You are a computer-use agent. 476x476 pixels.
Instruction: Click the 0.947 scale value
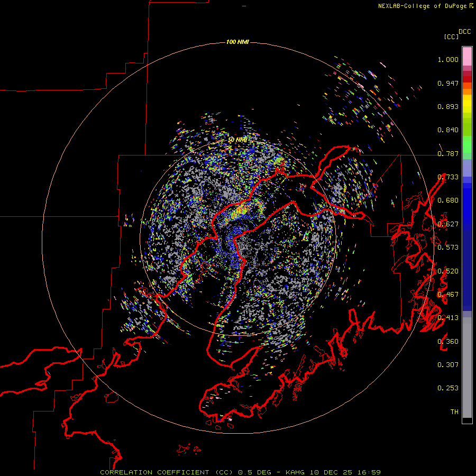pyautogui.click(x=448, y=83)
